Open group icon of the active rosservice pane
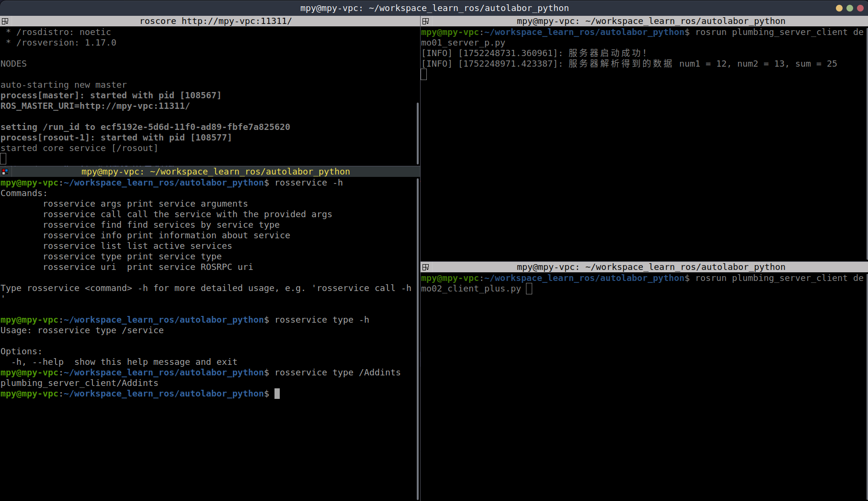 5,172
